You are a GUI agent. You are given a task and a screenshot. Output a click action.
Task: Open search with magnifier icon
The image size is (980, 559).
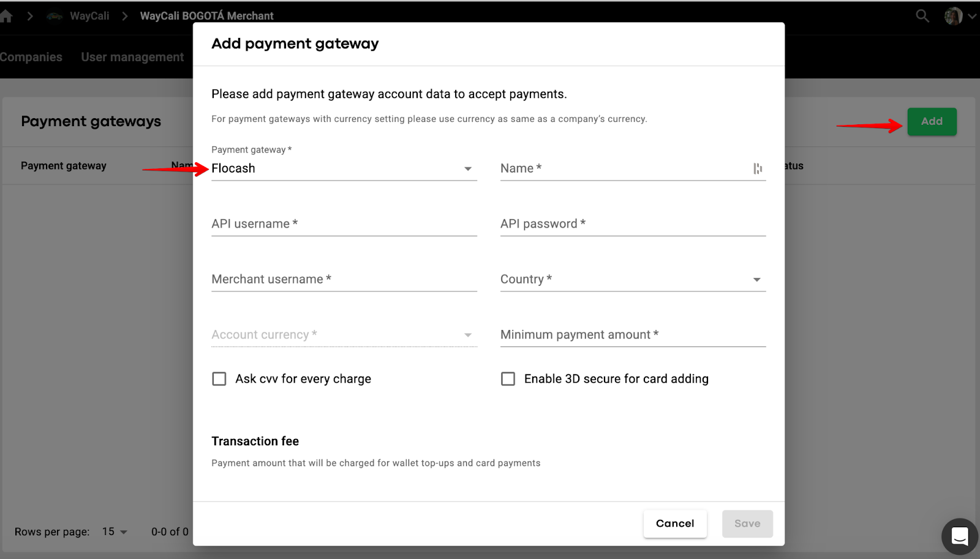tap(922, 16)
